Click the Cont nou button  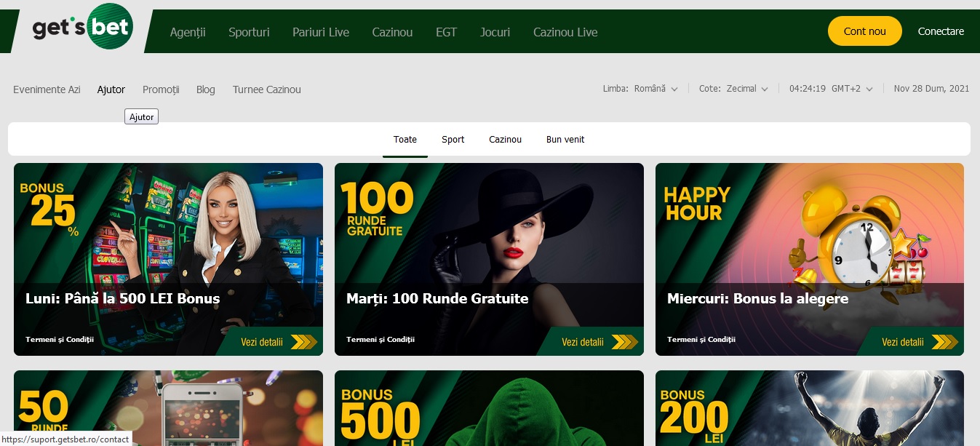865,31
